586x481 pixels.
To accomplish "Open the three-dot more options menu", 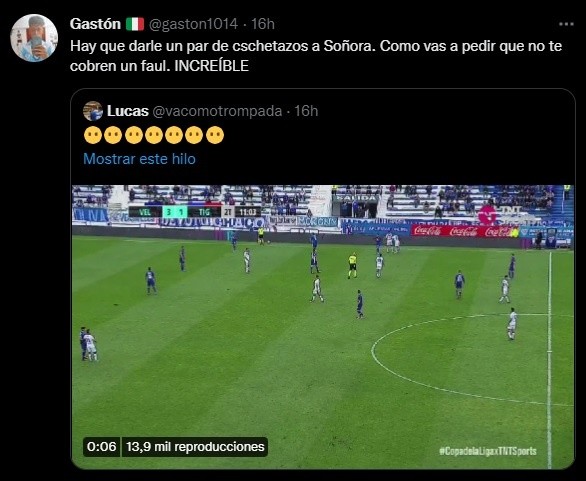I will 566,24.
